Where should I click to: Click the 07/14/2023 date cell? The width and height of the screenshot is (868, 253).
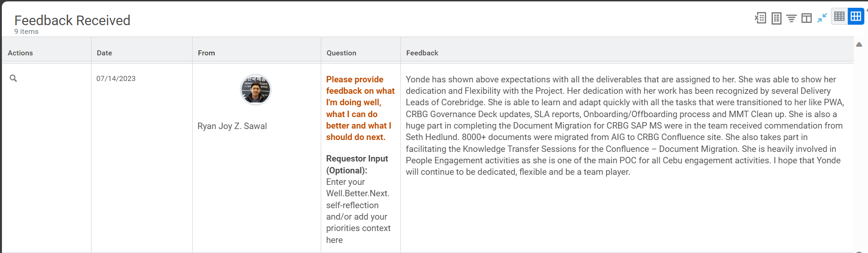point(116,79)
